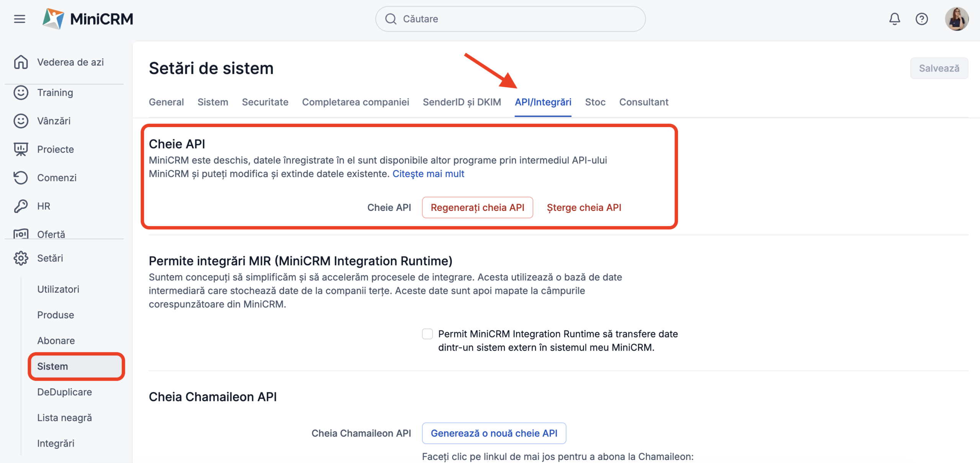Click the HR key icon
980x463 pixels.
point(21,206)
